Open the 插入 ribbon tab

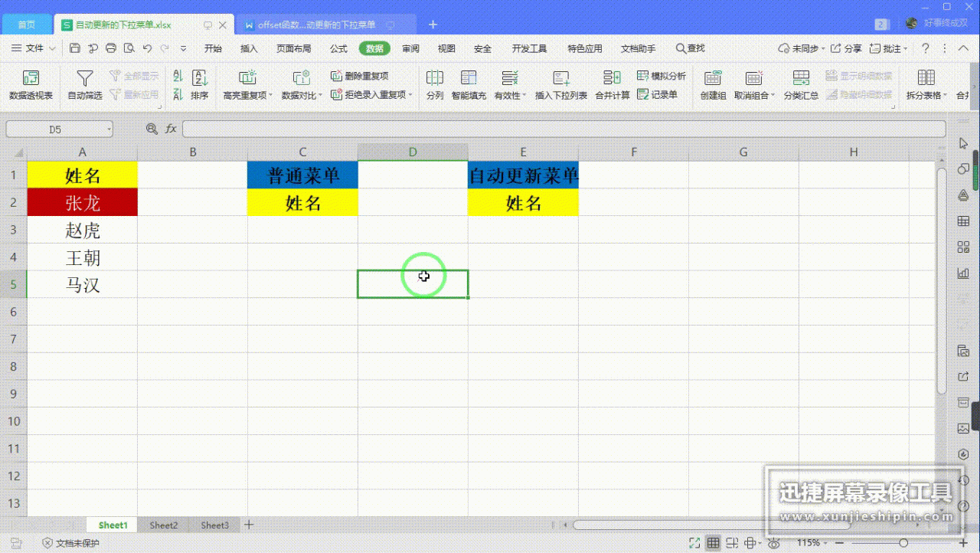(249, 48)
